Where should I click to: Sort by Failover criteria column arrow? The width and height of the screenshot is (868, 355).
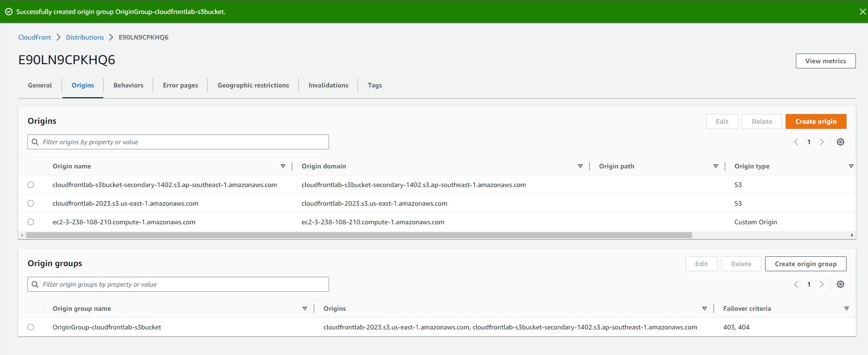(x=846, y=308)
